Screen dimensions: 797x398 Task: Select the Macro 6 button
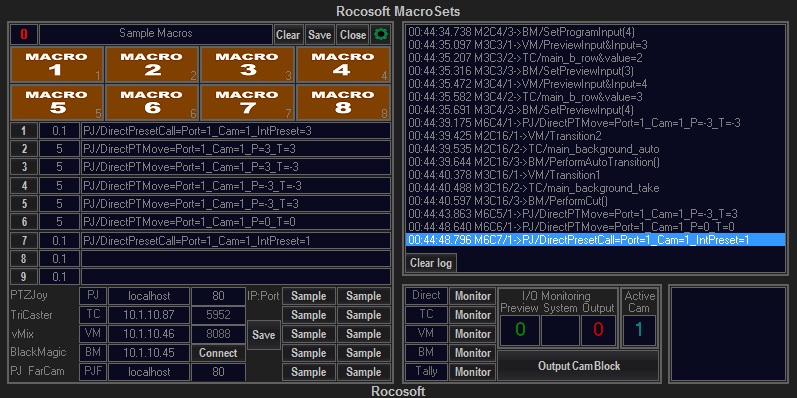[x=152, y=103]
